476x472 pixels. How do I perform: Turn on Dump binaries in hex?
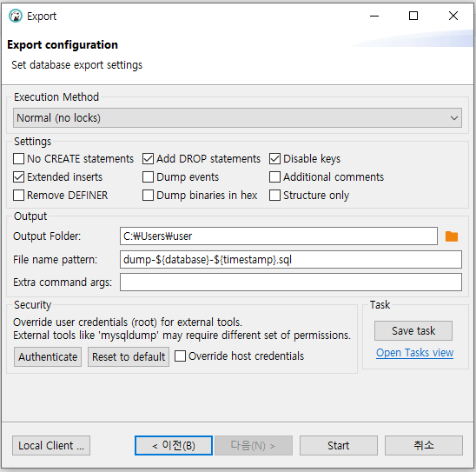[x=148, y=195]
